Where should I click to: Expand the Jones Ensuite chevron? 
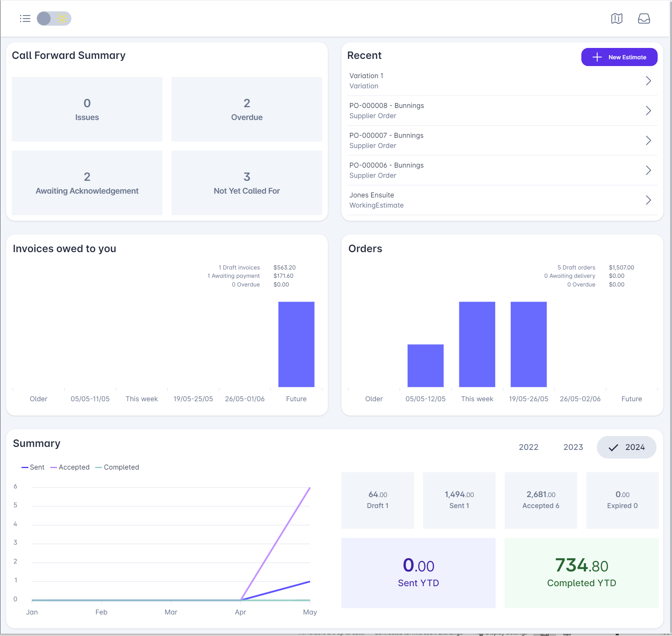click(648, 200)
